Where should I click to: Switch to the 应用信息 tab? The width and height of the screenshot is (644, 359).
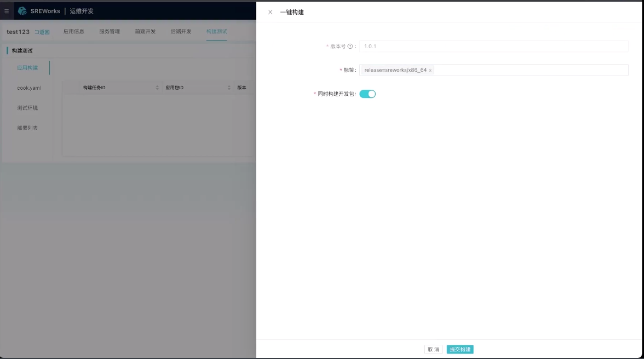[x=74, y=32]
